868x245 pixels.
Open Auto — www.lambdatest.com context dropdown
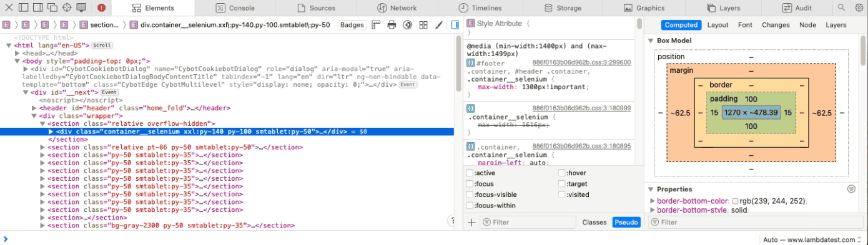click(812, 239)
